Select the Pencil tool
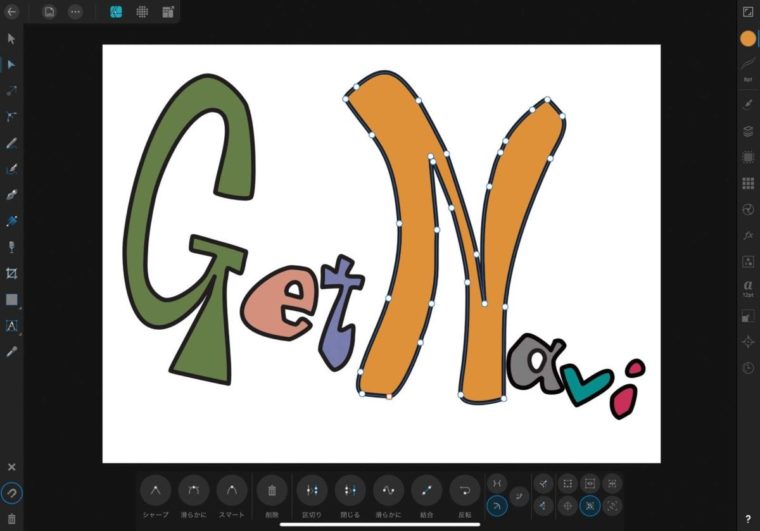The width and height of the screenshot is (760, 531). [12, 143]
